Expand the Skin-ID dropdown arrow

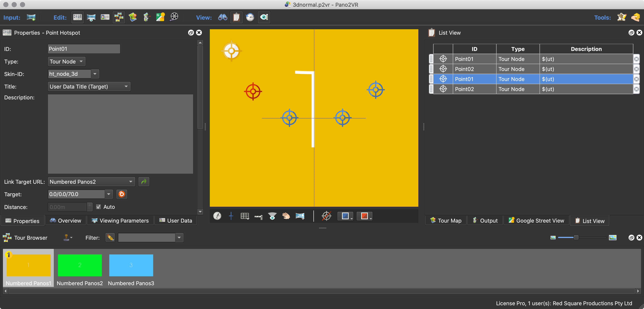pos(95,74)
